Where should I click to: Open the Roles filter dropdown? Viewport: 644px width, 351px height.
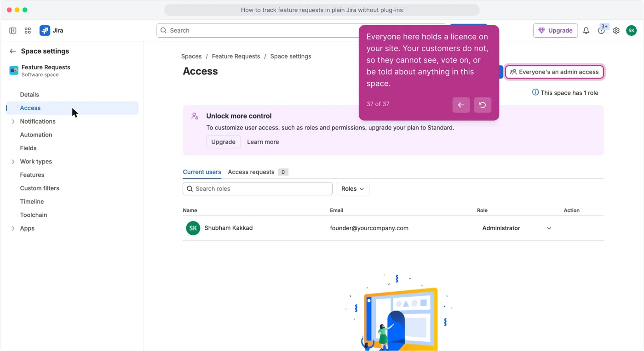coord(353,189)
